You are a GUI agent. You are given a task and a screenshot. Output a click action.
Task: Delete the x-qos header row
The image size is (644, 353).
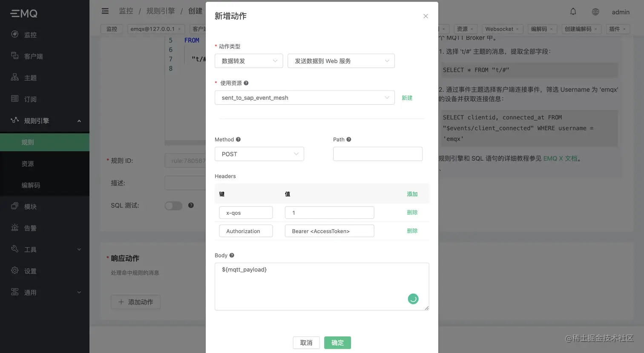point(412,212)
